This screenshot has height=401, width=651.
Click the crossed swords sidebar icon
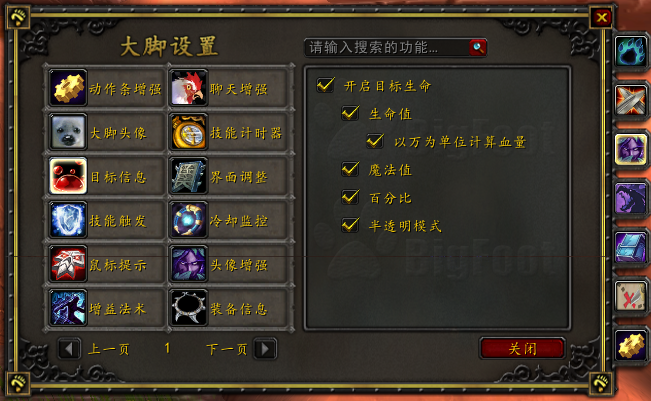point(630,100)
